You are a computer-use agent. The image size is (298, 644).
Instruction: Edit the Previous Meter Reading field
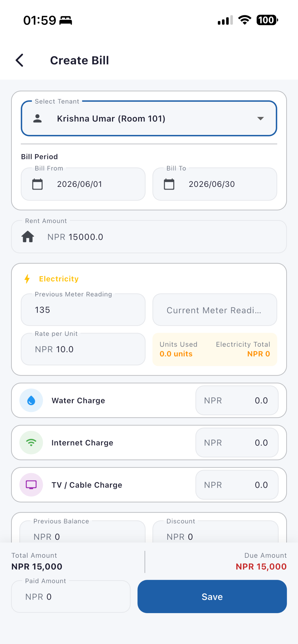[83, 310]
